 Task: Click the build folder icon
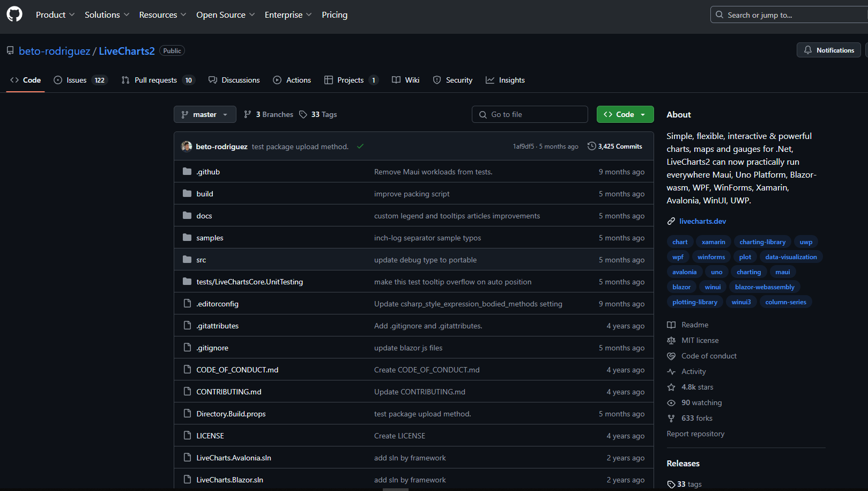(x=187, y=194)
